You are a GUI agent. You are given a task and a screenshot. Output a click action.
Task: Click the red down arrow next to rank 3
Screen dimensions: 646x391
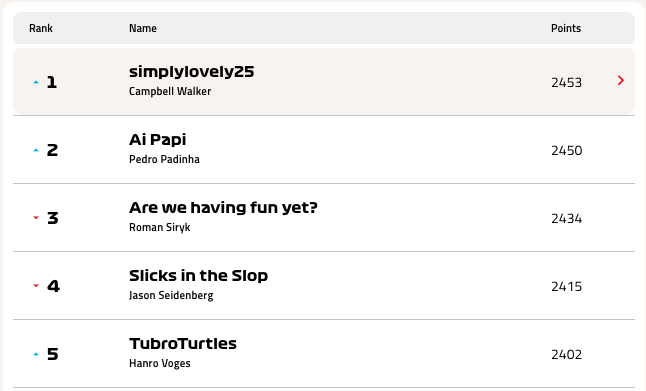tap(36, 218)
